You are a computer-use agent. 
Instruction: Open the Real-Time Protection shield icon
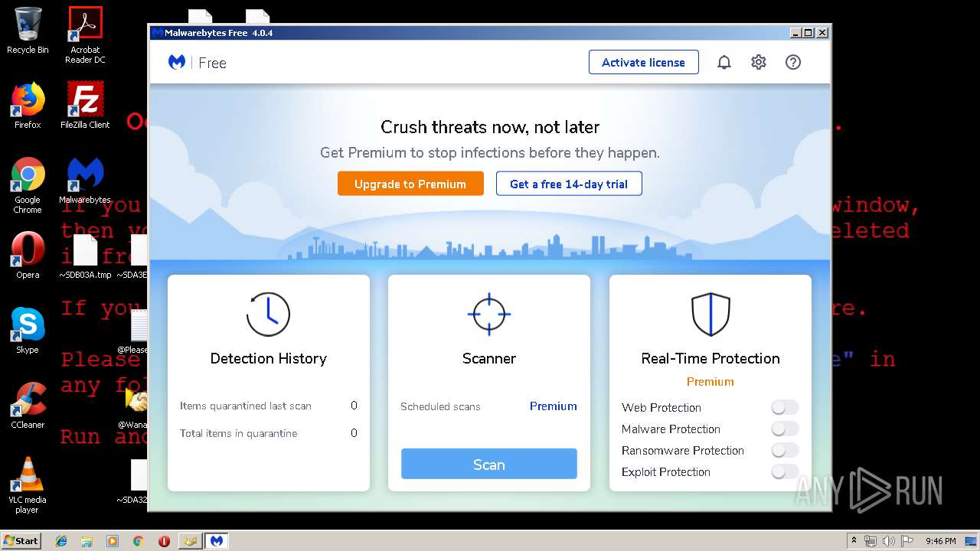point(710,314)
